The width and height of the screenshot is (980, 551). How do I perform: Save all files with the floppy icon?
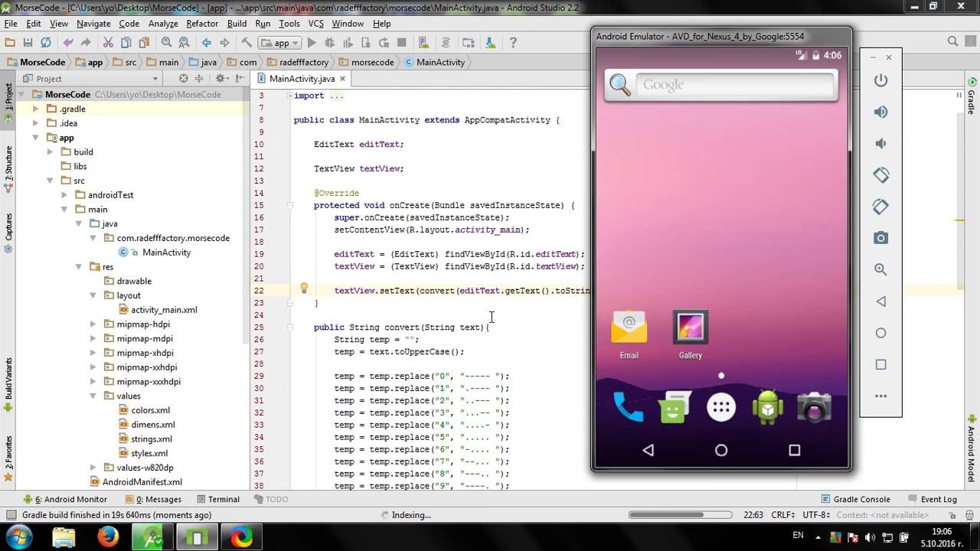28,43
